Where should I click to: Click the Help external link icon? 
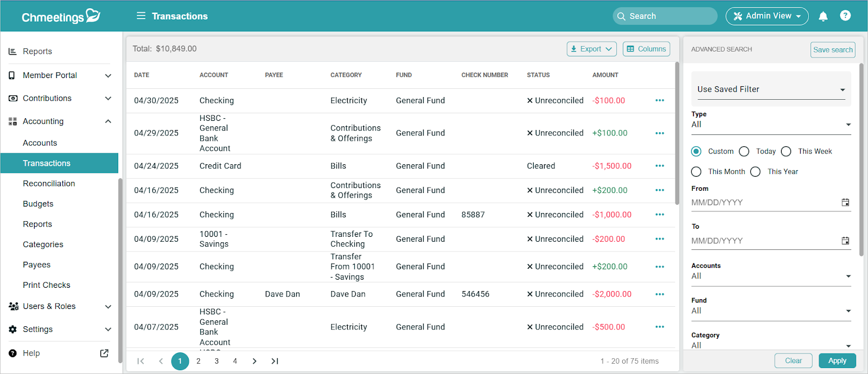(104, 353)
